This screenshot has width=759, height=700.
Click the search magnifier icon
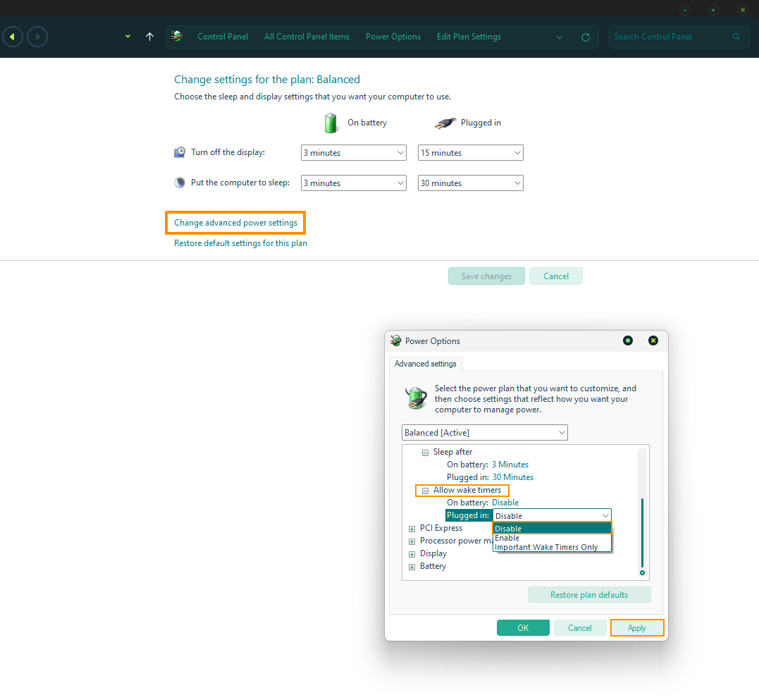click(736, 37)
